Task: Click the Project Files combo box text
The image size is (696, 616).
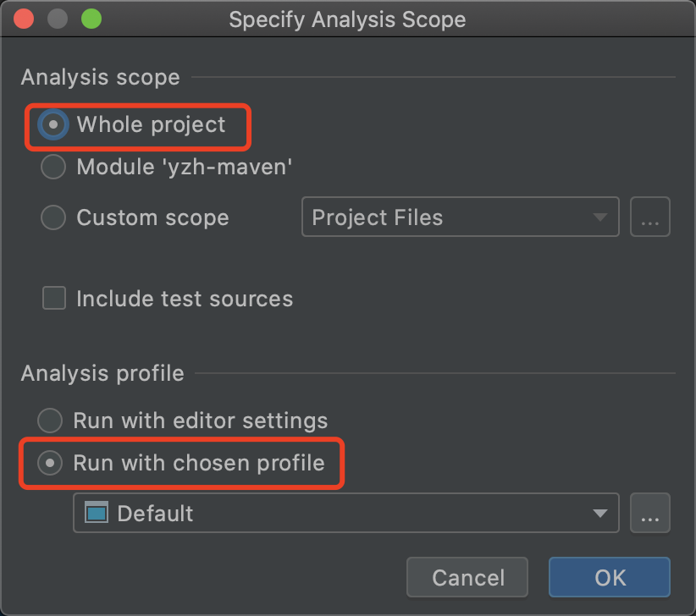Action: [x=378, y=217]
